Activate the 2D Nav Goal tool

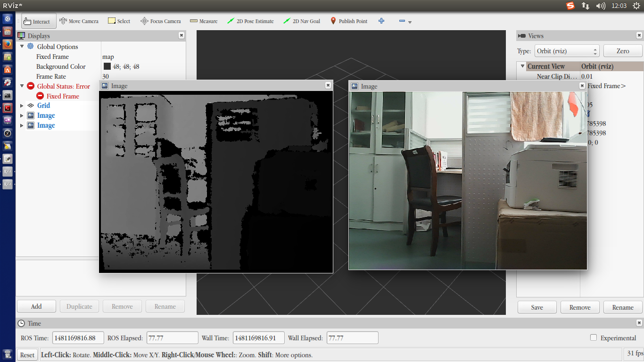click(302, 21)
